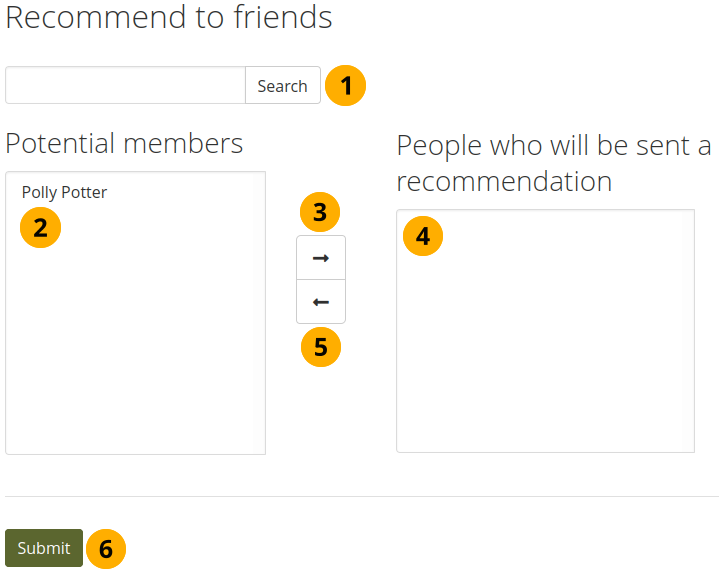Click the right arrow button to add member
719x576 pixels.
[x=321, y=258]
